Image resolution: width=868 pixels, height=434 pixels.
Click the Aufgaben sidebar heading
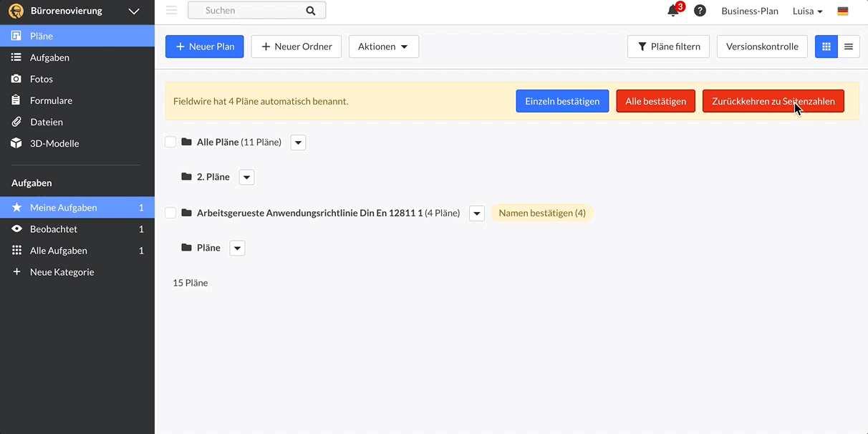tap(32, 183)
